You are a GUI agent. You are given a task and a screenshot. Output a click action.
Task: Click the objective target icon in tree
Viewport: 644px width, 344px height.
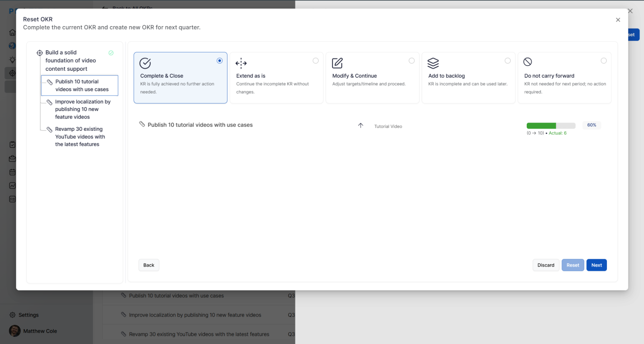[x=40, y=53]
